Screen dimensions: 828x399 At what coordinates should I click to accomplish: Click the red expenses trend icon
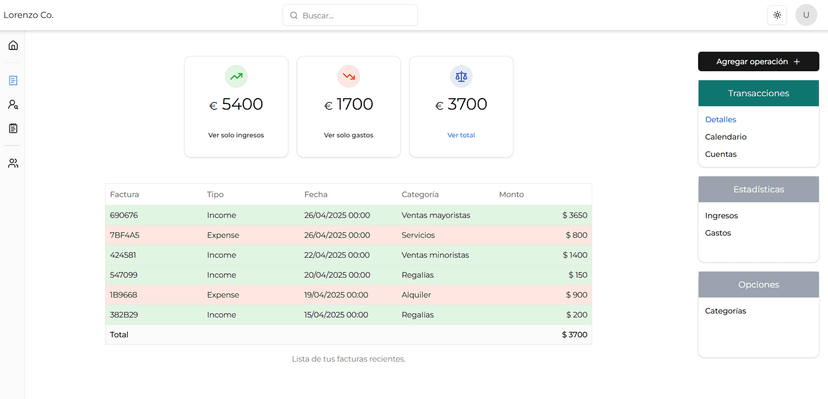pyautogui.click(x=349, y=77)
